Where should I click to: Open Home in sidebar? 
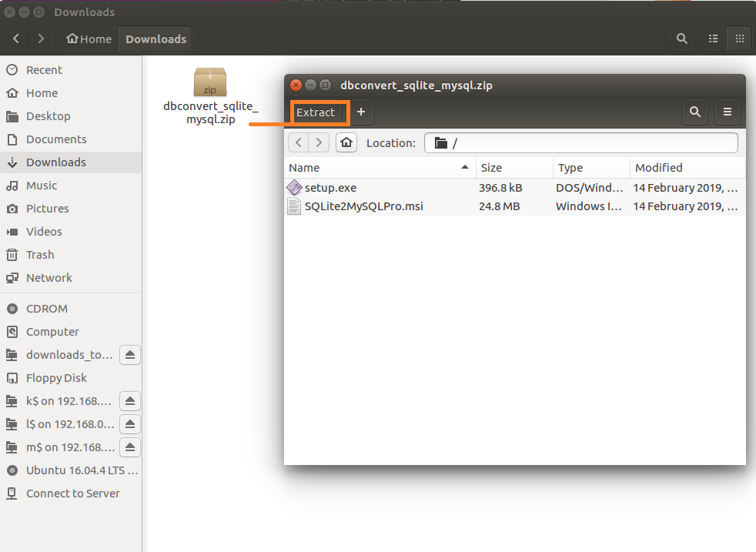(x=71, y=93)
